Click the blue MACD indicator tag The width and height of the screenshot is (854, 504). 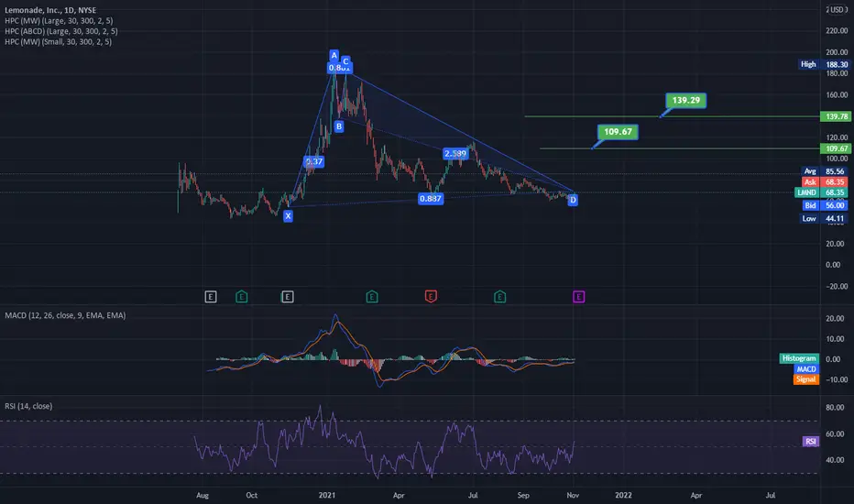tap(806, 369)
